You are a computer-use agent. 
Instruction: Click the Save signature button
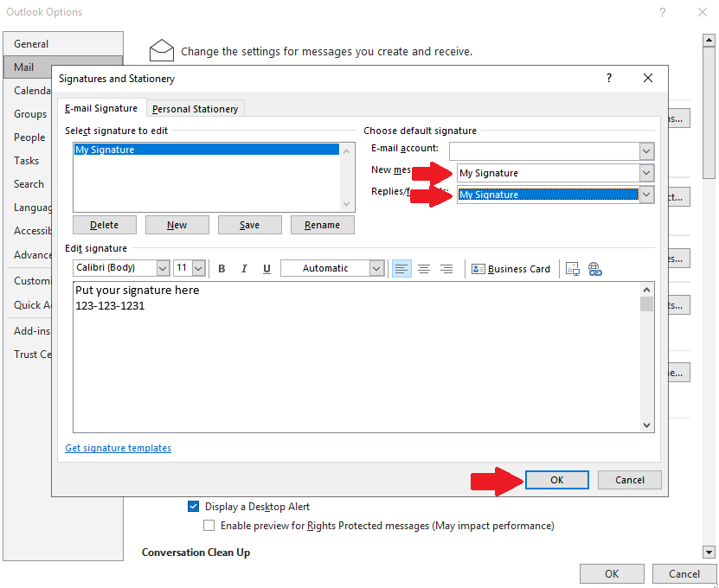click(x=249, y=225)
